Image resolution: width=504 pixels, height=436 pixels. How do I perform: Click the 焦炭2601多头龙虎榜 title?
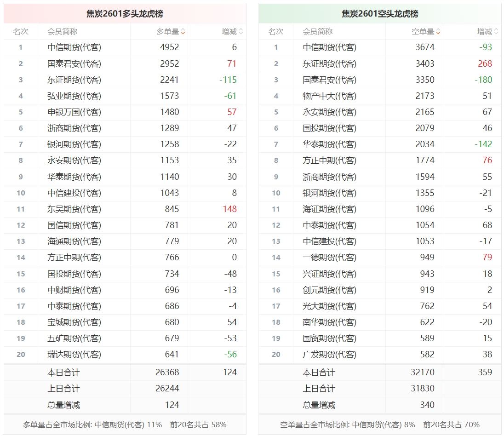coord(125,14)
